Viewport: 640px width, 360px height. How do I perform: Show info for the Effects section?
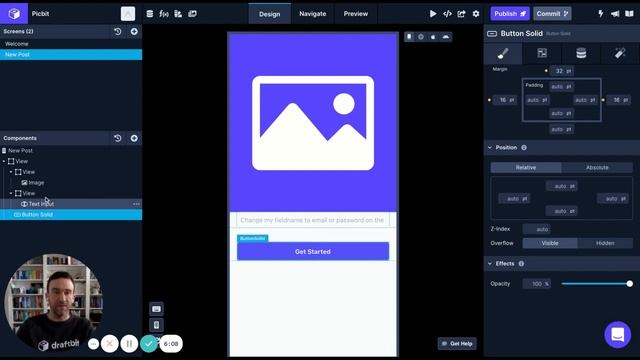click(521, 264)
